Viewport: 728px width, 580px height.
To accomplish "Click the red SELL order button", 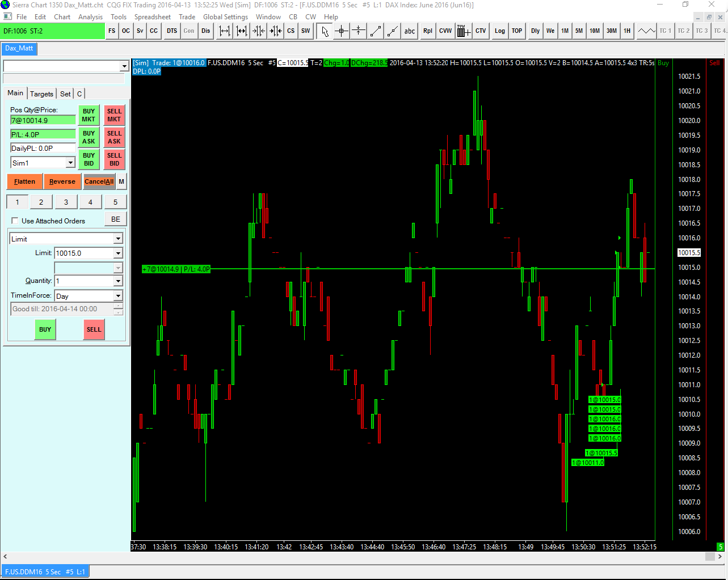I will click(94, 329).
